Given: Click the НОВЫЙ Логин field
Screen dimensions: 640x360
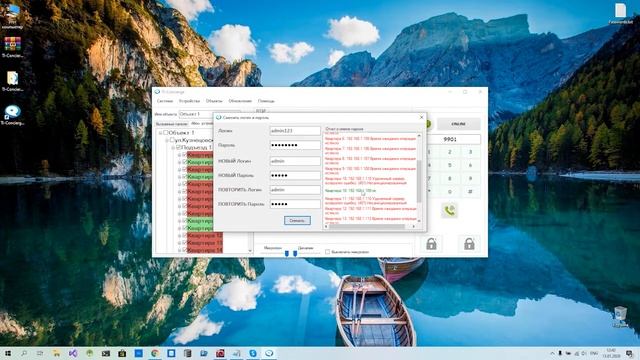Looking at the screenshot, I should click(295, 161).
